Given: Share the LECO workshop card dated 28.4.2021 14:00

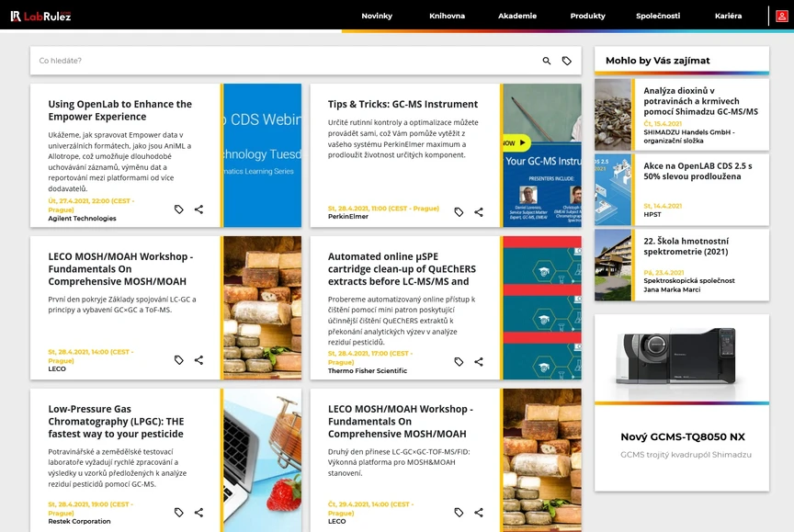Looking at the screenshot, I should point(198,360).
